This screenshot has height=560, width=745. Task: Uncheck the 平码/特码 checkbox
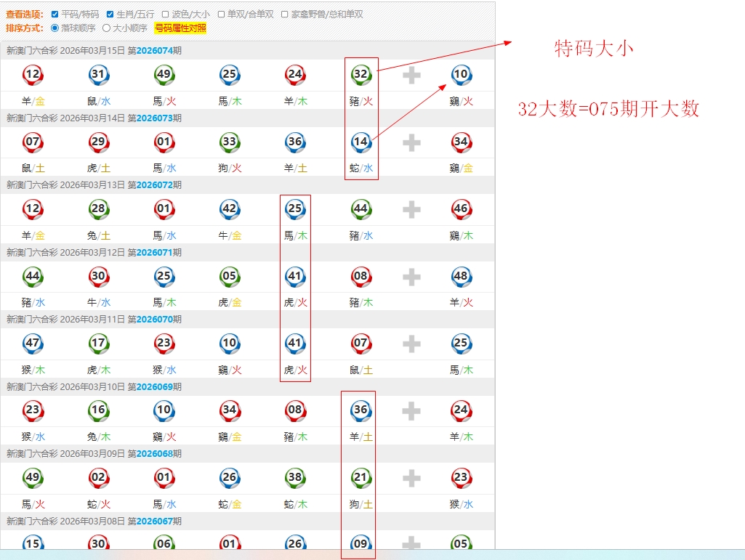click(x=55, y=14)
